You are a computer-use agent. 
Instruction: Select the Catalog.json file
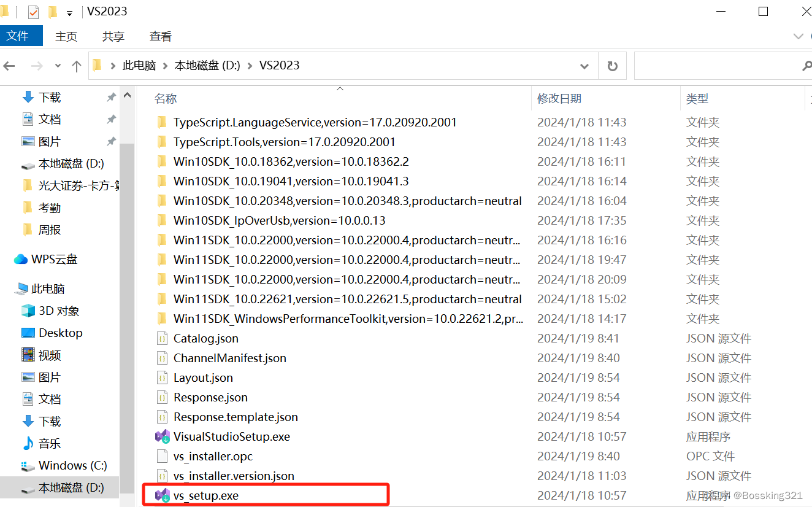click(x=206, y=338)
